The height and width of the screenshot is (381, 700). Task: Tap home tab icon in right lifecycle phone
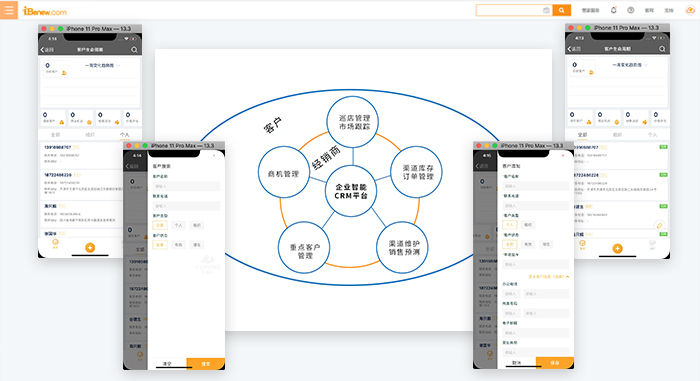pos(583,244)
